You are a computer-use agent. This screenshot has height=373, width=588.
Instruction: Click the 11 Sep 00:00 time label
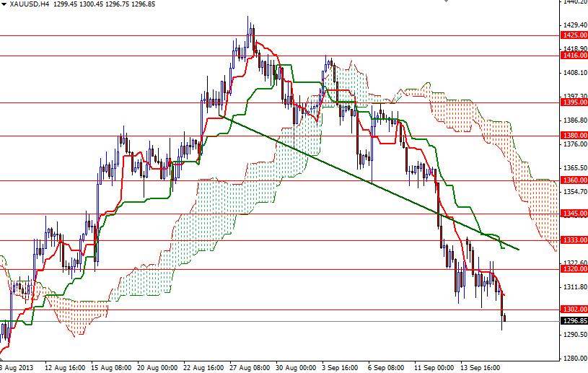pos(434,368)
